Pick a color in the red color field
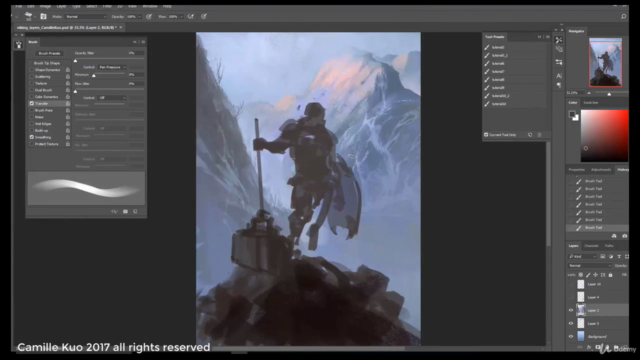640x360 pixels. tap(604, 136)
